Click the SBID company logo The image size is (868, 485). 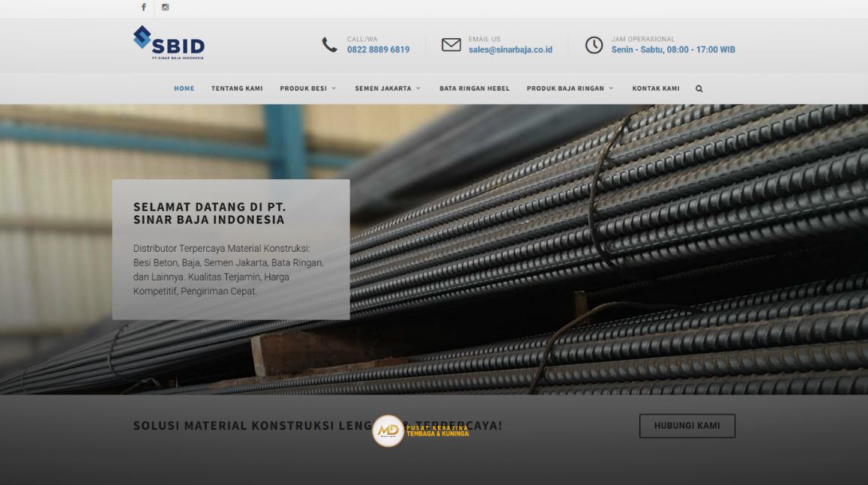click(169, 43)
